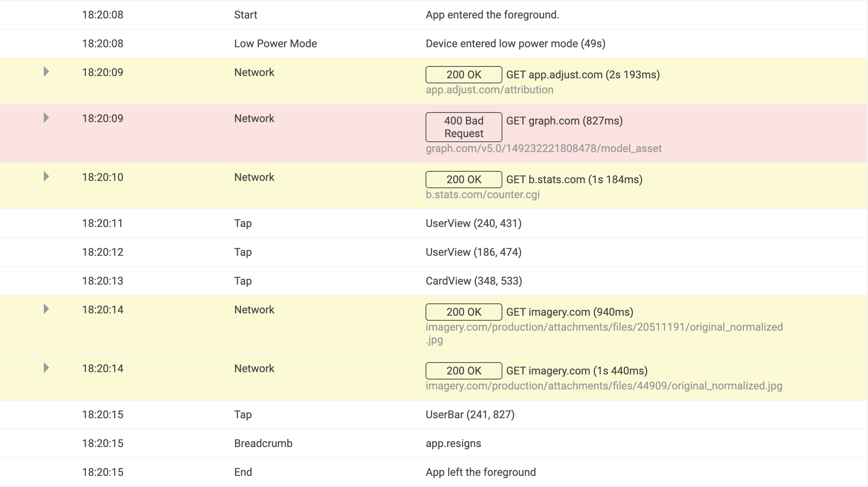Click the 400 Bad Request status badge
This screenshot has width=868, height=487.
(464, 127)
